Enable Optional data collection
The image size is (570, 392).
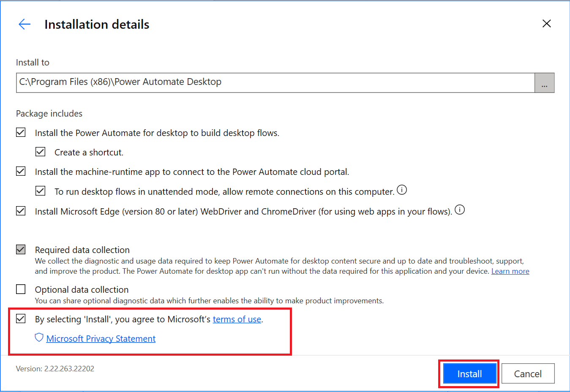tap(21, 289)
